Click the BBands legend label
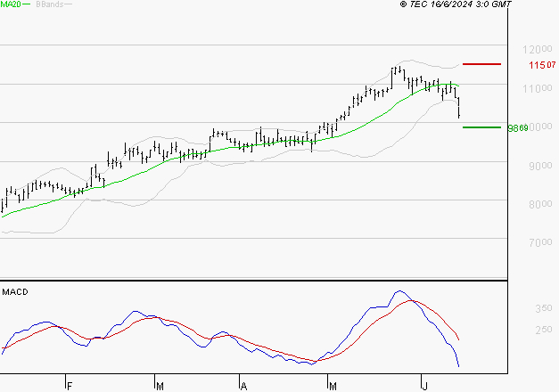559x392 pixels. [x=50, y=4]
